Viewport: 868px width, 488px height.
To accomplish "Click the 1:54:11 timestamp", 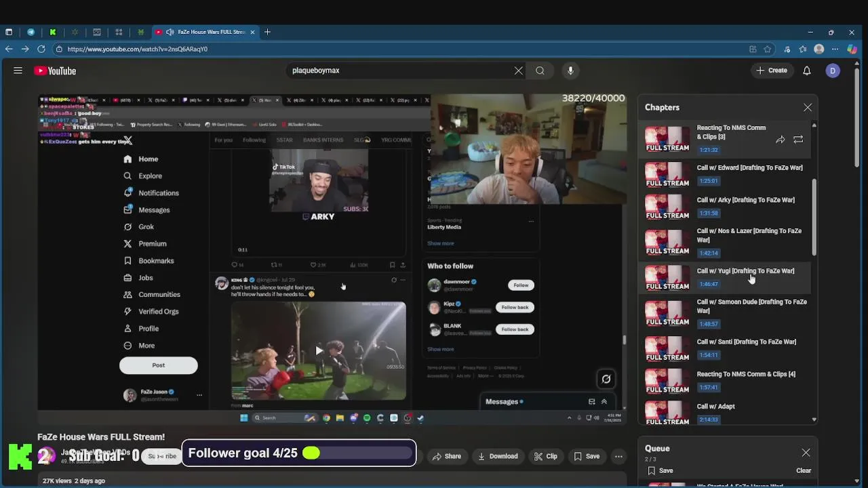I will tap(709, 355).
